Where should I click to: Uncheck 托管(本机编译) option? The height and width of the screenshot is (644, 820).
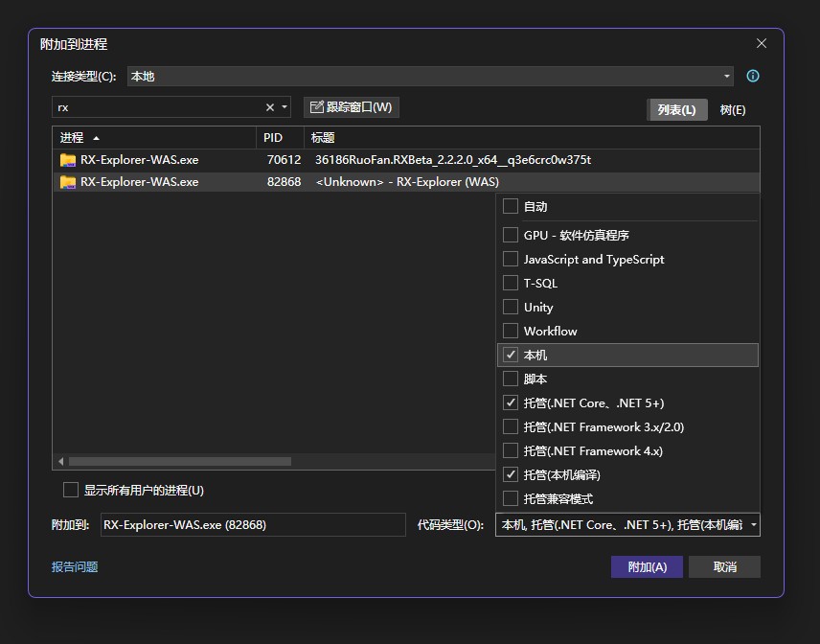coord(510,474)
